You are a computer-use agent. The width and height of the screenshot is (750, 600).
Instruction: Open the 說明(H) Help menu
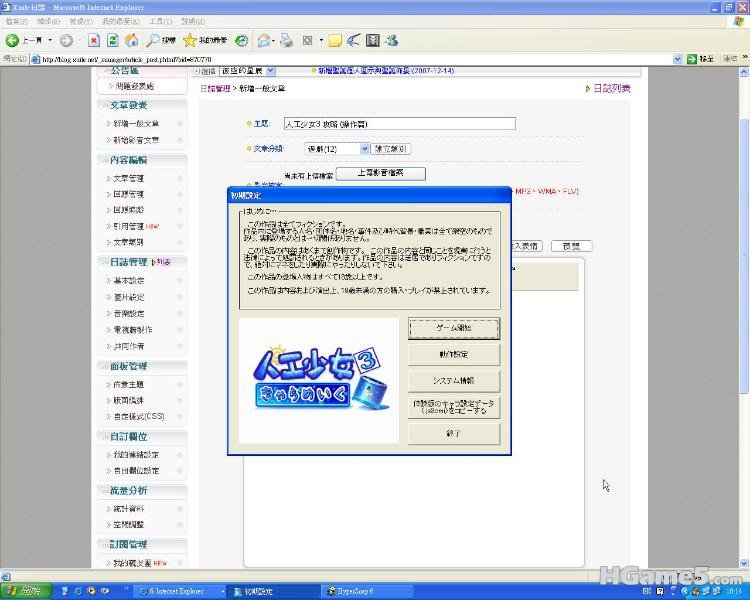pyautogui.click(x=193, y=22)
